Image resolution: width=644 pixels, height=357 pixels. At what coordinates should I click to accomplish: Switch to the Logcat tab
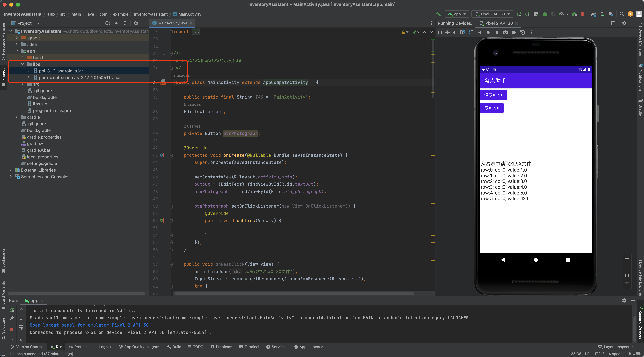pos(102,347)
